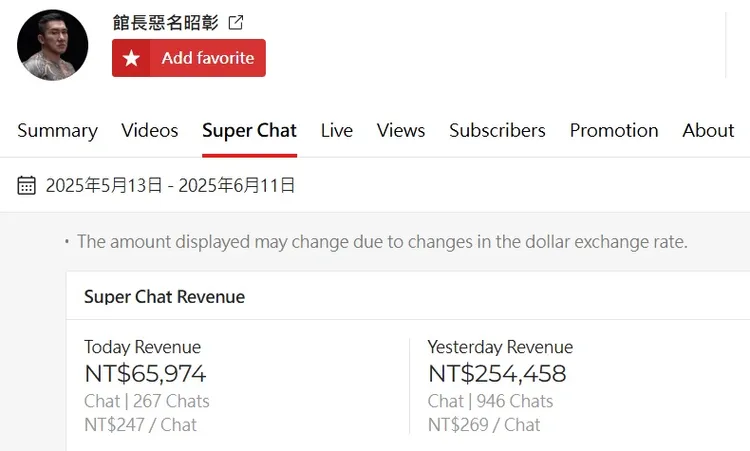Open the About tab
Screen dimensions: 750x451
pos(708,130)
